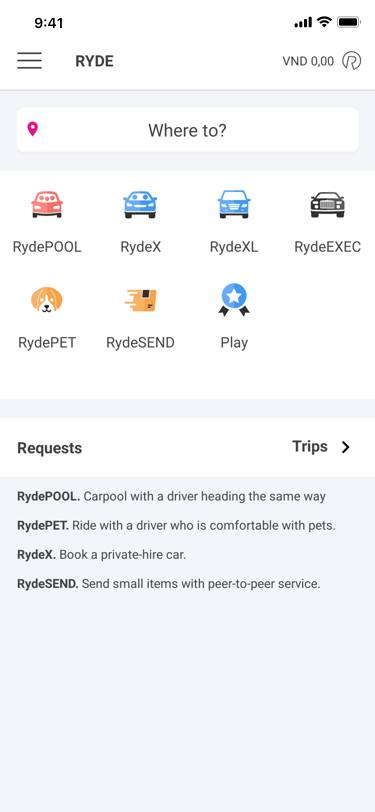Tap the RydePET pets description line
The image size is (375, 812).
pyautogui.click(x=177, y=526)
